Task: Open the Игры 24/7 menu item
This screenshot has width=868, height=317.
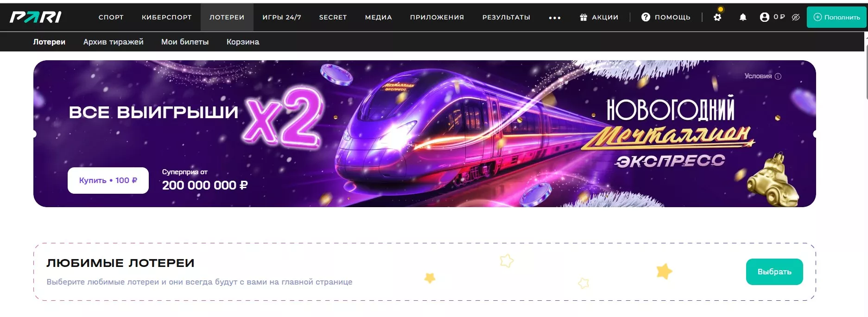Action: point(282,17)
